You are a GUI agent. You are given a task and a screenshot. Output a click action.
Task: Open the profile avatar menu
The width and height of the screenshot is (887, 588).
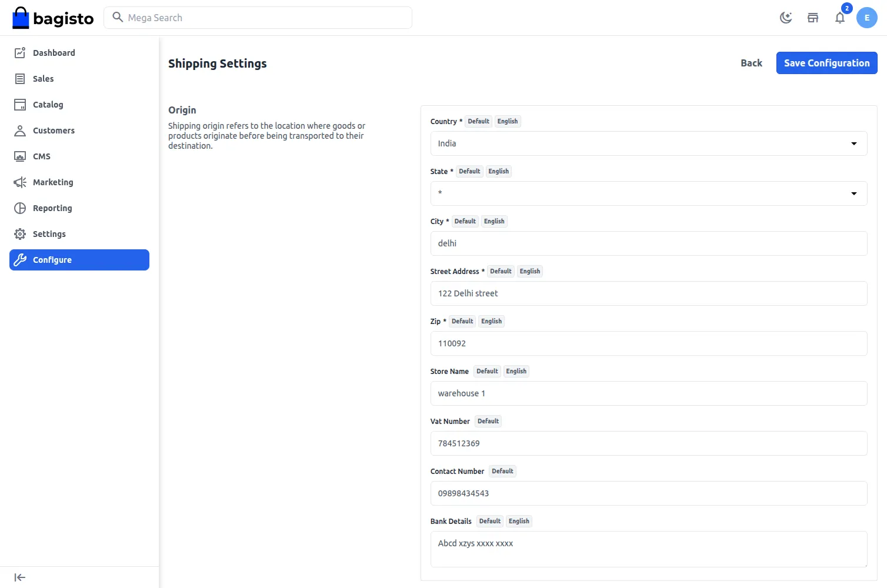(x=866, y=18)
